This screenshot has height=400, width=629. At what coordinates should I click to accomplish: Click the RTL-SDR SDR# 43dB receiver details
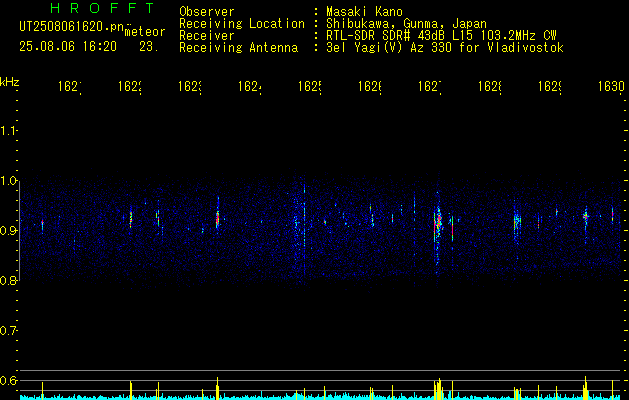tap(441, 36)
